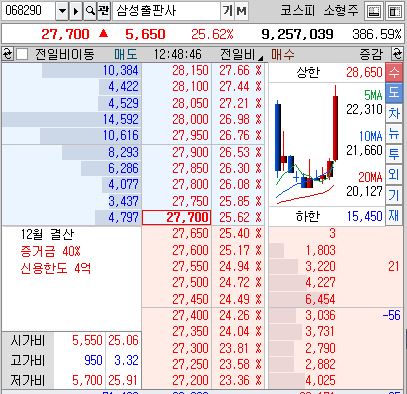Click the bid price 27,600
407x394 pixels.
tap(190, 250)
